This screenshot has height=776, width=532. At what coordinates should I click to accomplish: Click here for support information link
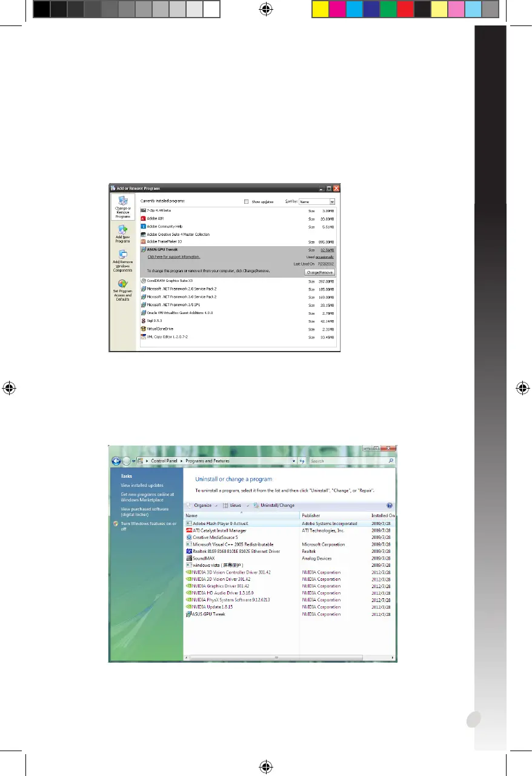click(173, 257)
